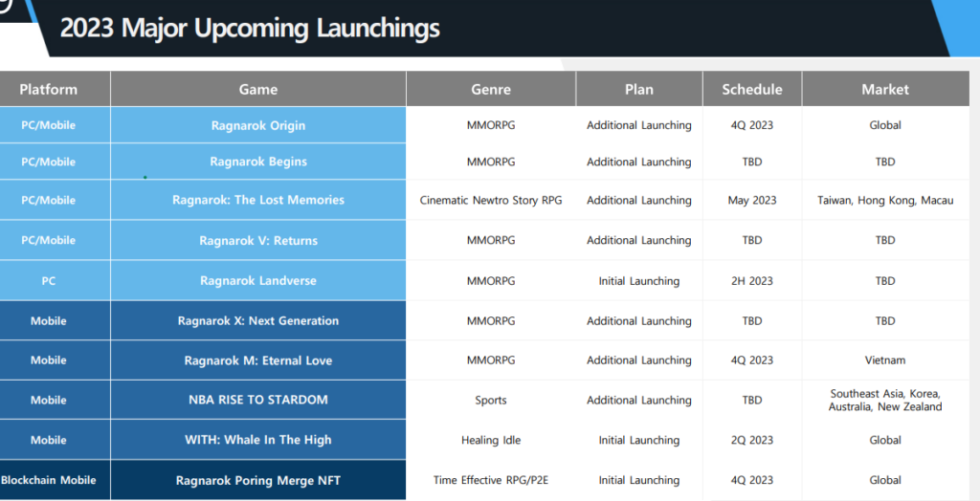The height and width of the screenshot is (501, 980).
Task: Select 'Ragnarok M: Eternal Love' cell
Action: (258, 360)
